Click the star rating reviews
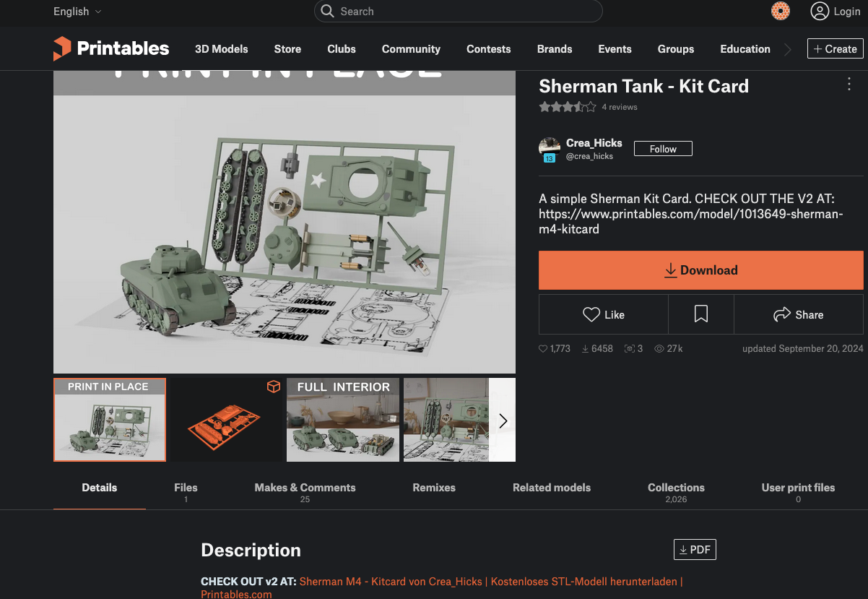Screen dimensions: 868x599 (568, 107)
